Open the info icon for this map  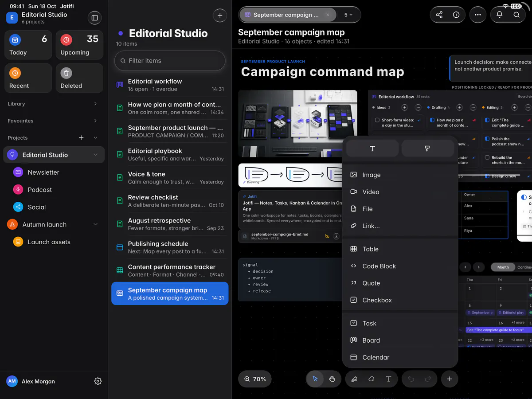point(456,15)
